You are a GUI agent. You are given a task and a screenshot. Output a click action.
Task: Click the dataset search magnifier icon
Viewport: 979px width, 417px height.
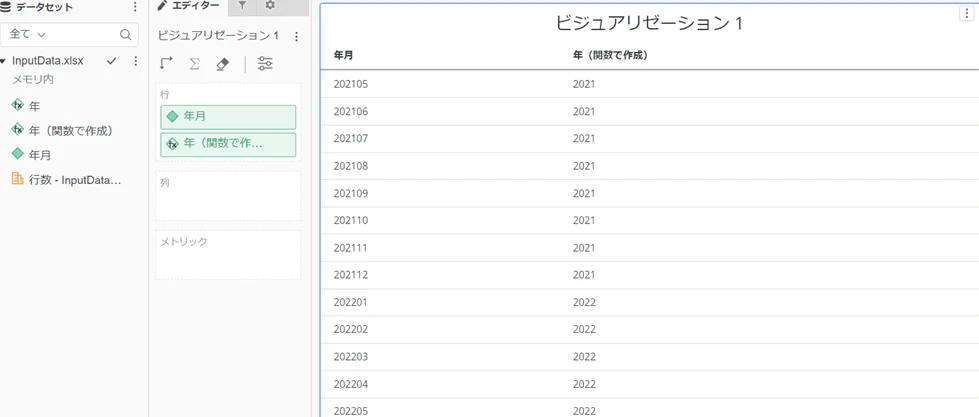pyautogui.click(x=125, y=34)
